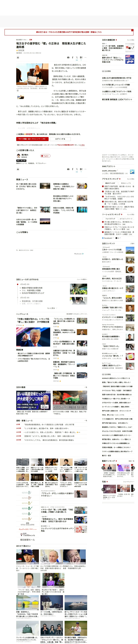Open 動画一覧 link beside 動画ランキング

click(x=131, y=461)
